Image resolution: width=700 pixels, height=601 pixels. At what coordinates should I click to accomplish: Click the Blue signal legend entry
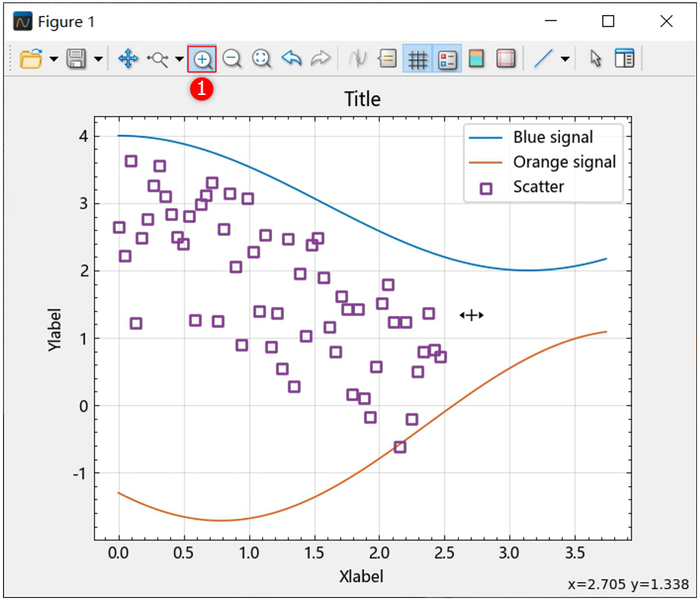[552, 137]
